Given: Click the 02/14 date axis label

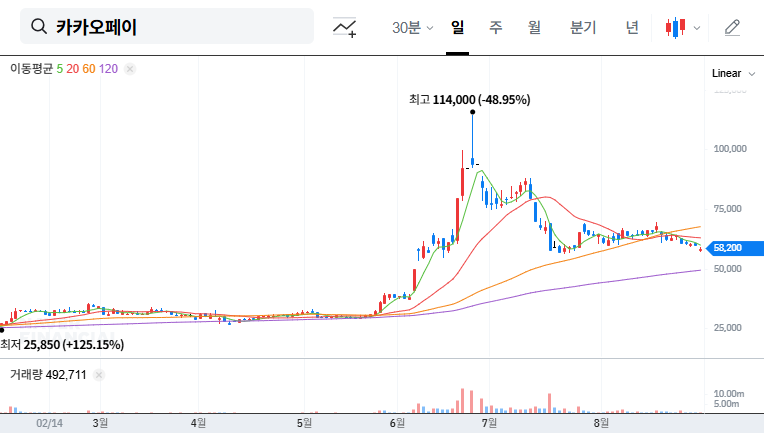Looking at the screenshot, I should tap(49, 423).
